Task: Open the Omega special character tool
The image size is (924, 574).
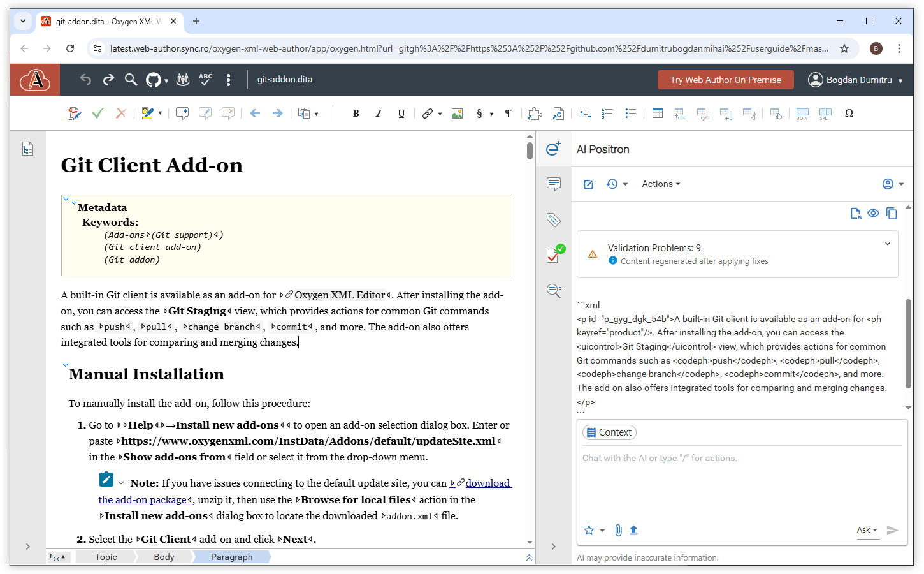Action: click(x=849, y=114)
